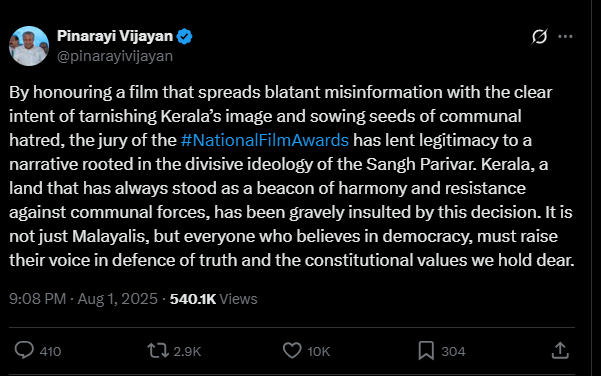Like the tweet with heart icon

pyautogui.click(x=292, y=350)
